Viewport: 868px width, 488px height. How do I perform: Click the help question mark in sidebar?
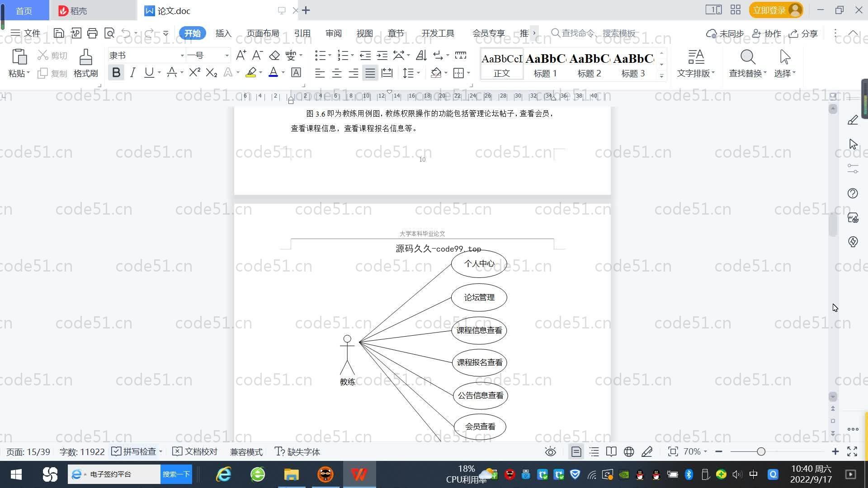click(853, 193)
